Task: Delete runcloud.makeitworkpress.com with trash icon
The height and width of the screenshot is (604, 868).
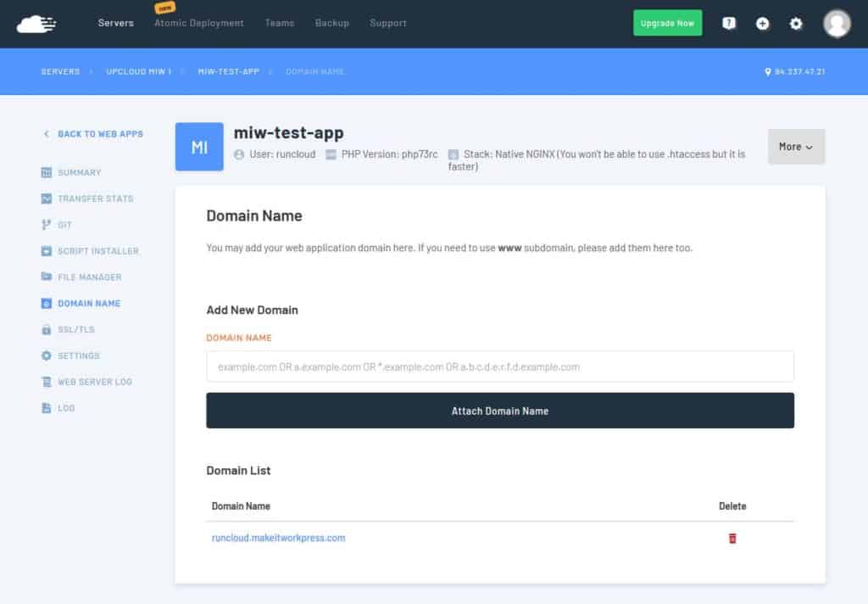Action: tap(732, 538)
